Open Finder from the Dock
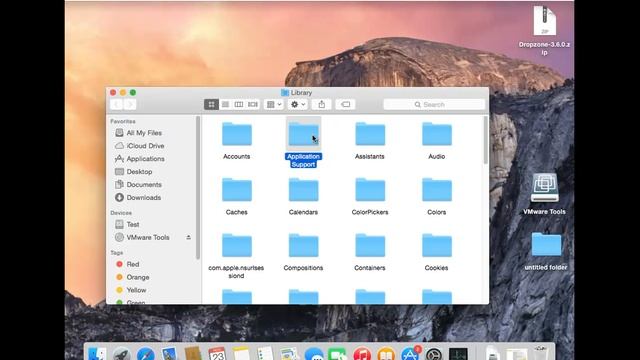The width and height of the screenshot is (640, 360). coord(97,353)
